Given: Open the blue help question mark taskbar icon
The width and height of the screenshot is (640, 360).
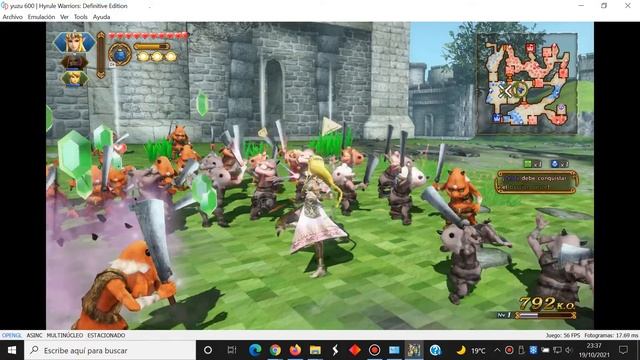Looking at the screenshot, I should point(435,350).
